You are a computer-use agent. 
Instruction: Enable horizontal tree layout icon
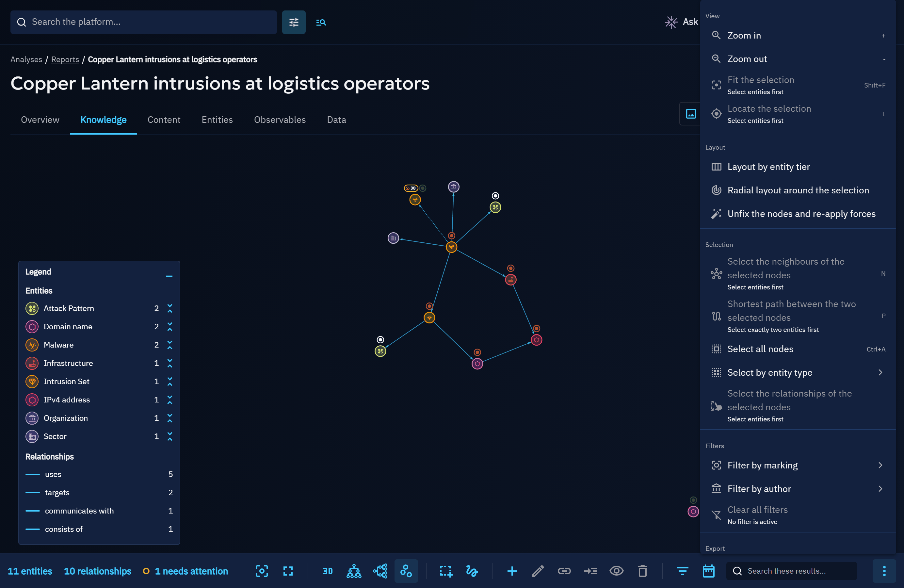(380, 571)
